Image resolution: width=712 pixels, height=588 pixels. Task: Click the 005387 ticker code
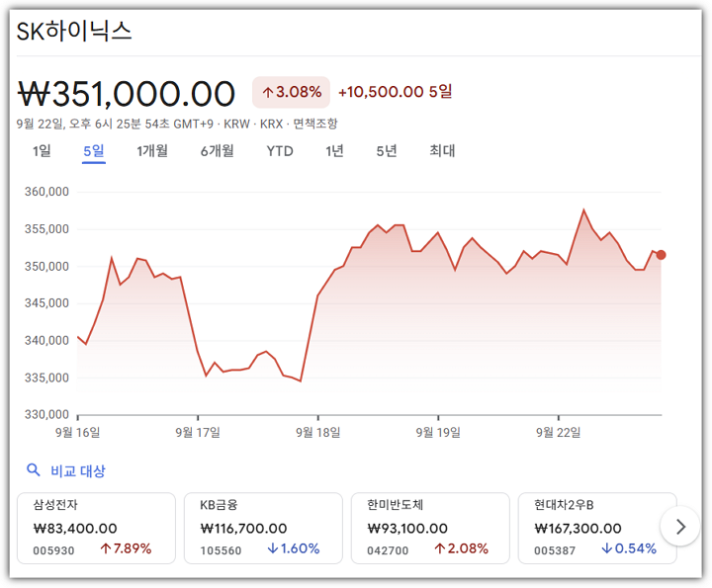(555, 550)
